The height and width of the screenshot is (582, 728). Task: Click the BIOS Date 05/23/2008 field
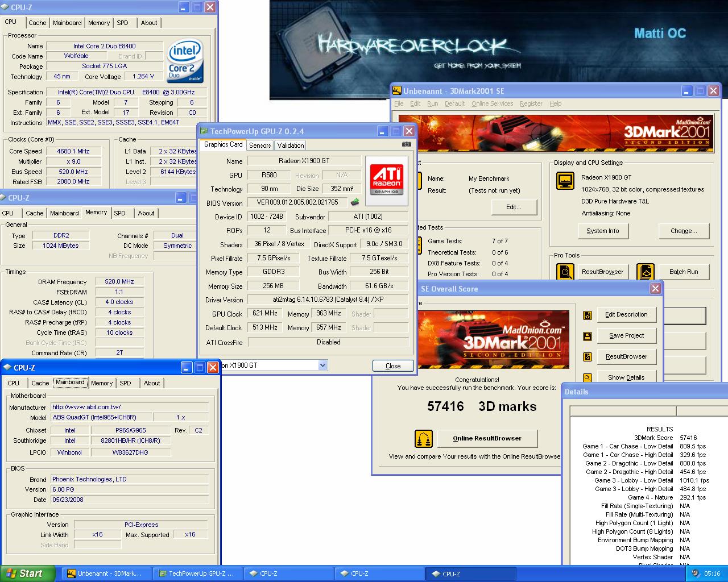(130, 500)
